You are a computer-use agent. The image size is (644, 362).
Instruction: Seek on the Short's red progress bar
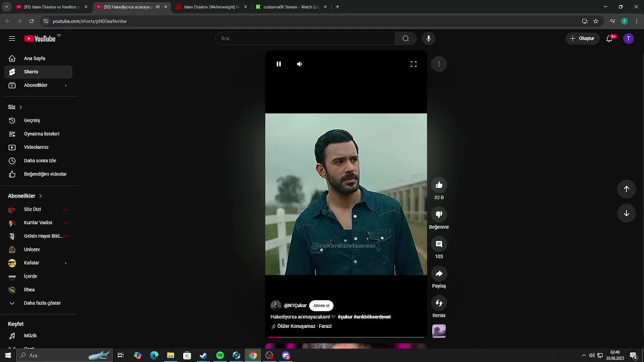coord(346,337)
